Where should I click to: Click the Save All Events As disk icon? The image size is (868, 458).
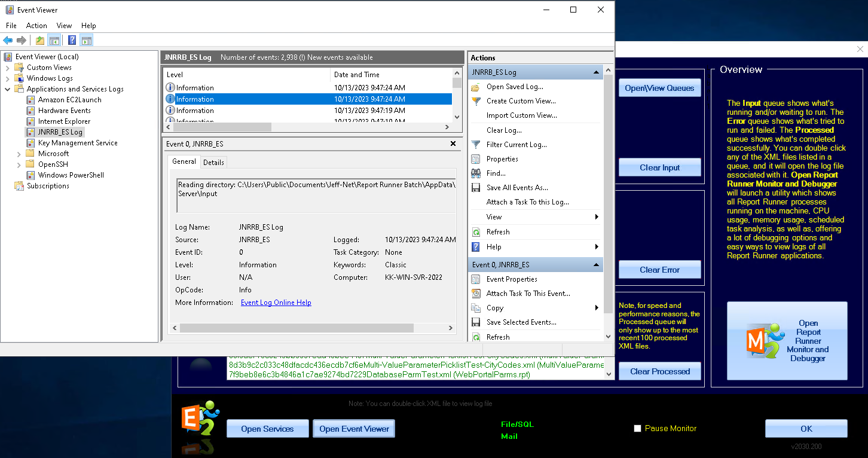[x=476, y=188]
